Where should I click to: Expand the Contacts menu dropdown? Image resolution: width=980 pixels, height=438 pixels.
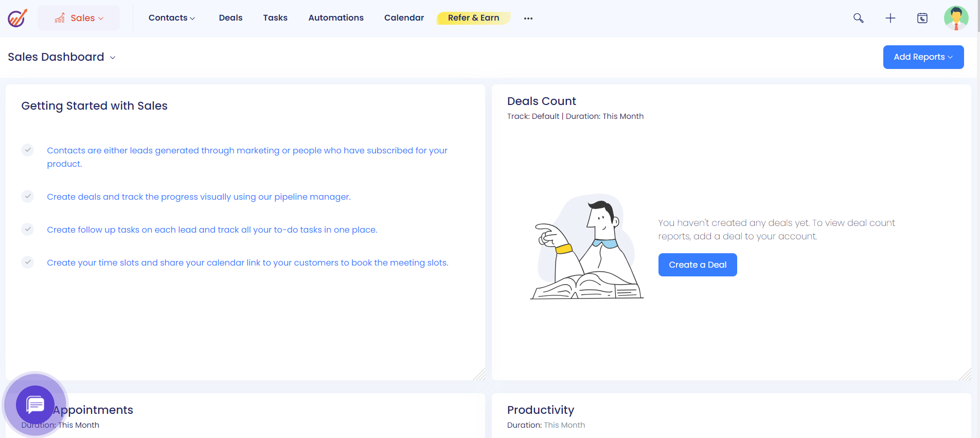click(x=171, y=18)
